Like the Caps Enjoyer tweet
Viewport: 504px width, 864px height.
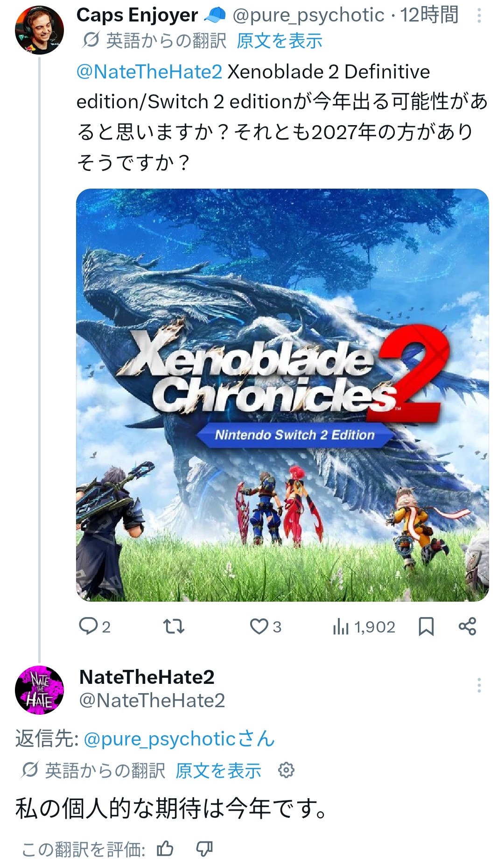click(266, 626)
